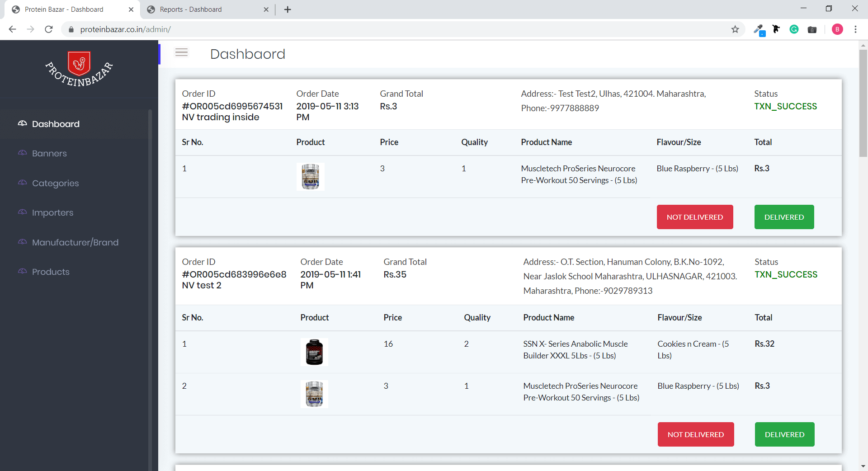Bookmark this page with the star
The width and height of the screenshot is (868, 471).
tap(735, 29)
